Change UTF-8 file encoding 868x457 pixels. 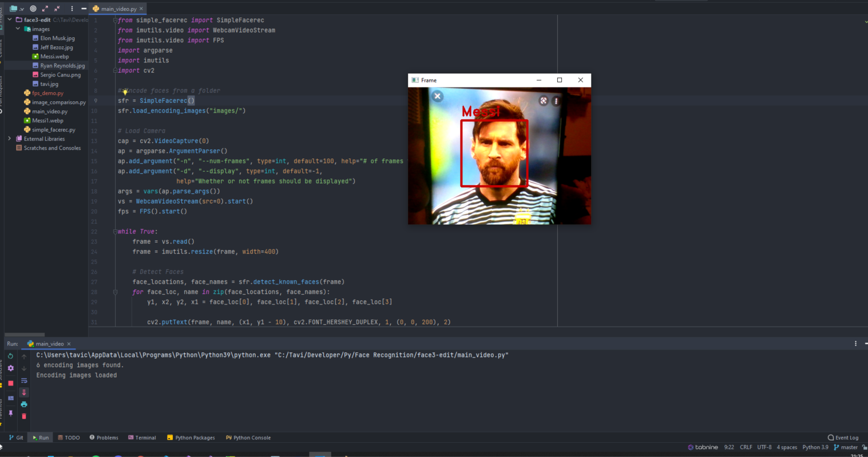click(764, 447)
